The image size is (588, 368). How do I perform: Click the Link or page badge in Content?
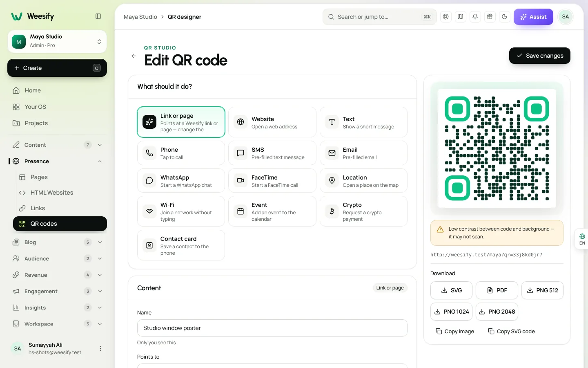pyautogui.click(x=390, y=288)
